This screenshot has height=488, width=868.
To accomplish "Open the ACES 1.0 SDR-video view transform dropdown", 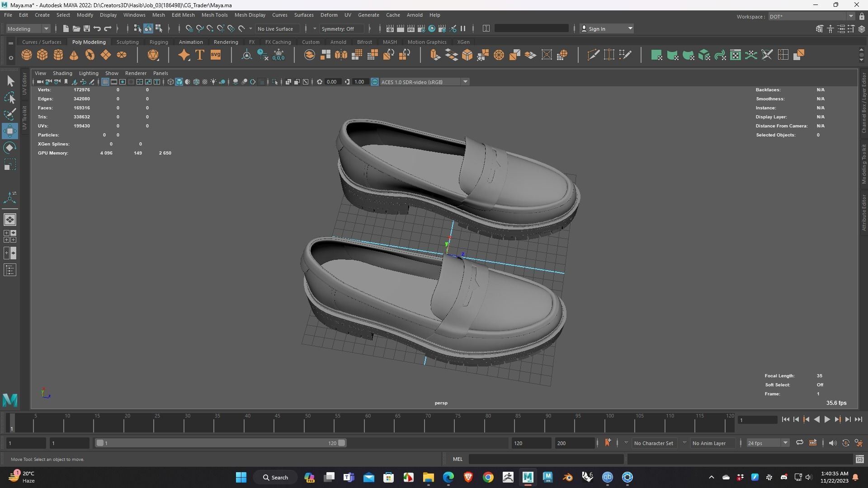I will coord(424,82).
